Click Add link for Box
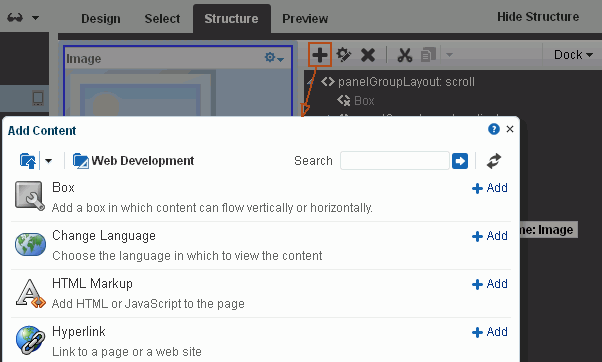Screen dimensions: 602x362 pyautogui.click(x=490, y=188)
